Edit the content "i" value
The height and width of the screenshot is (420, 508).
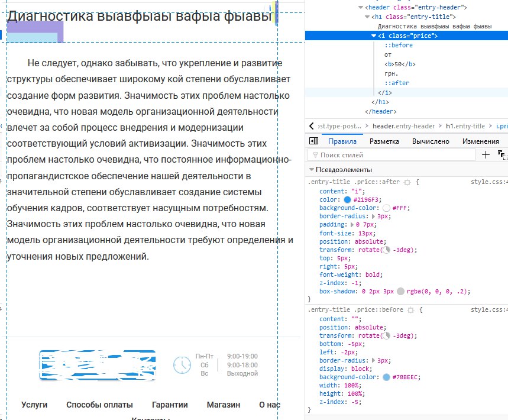[x=357, y=191]
